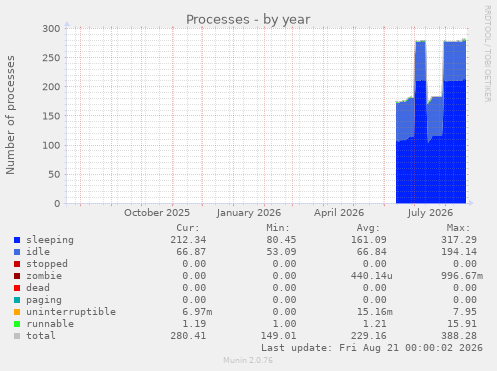Click the 'October 2025' x-axis label

tap(157, 213)
